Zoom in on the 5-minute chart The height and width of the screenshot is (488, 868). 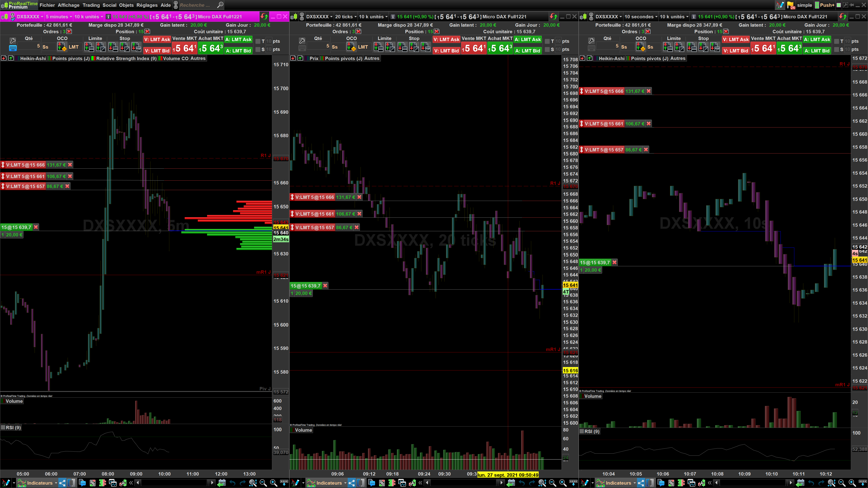tap(274, 483)
